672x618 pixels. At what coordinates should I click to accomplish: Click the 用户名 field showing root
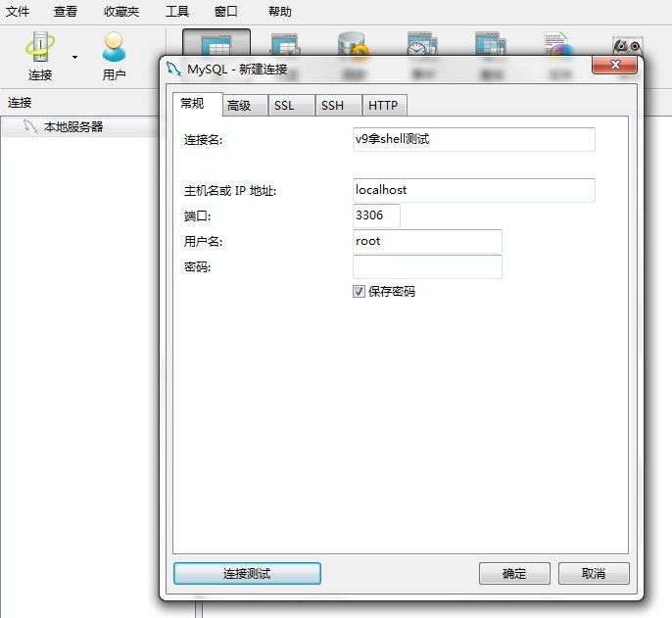[x=427, y=241]
